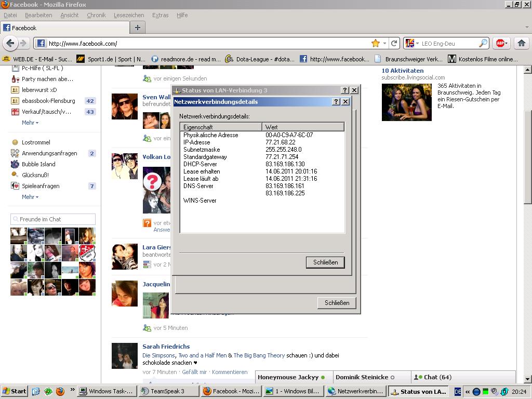532x399 pixels.
Task: Click the search magnifier in LEO box
Action: [483, 43]
